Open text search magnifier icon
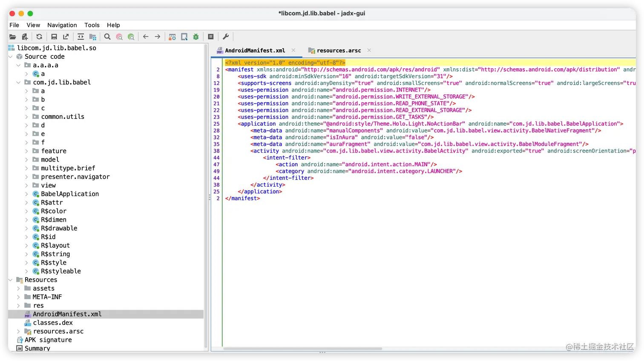 107,37
